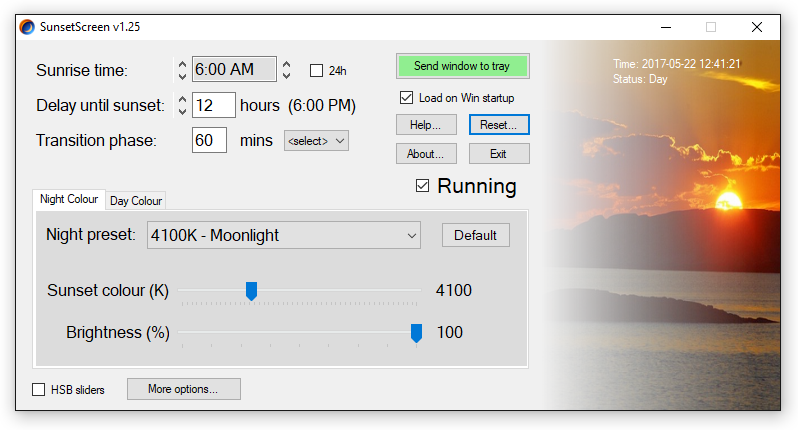The height and width of the screenshot is (430, 798).
Task: Enable the 24h time format checkbox
Action: [x=317, y=70]
